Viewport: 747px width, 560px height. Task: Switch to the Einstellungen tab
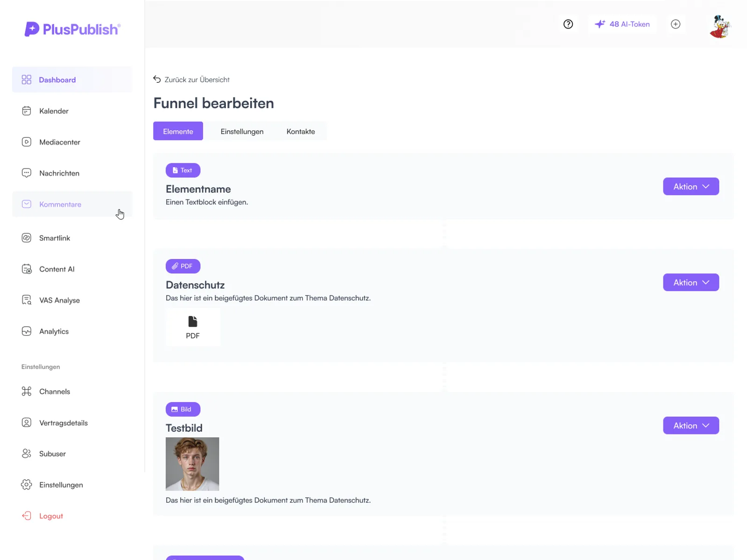[242, 131]
